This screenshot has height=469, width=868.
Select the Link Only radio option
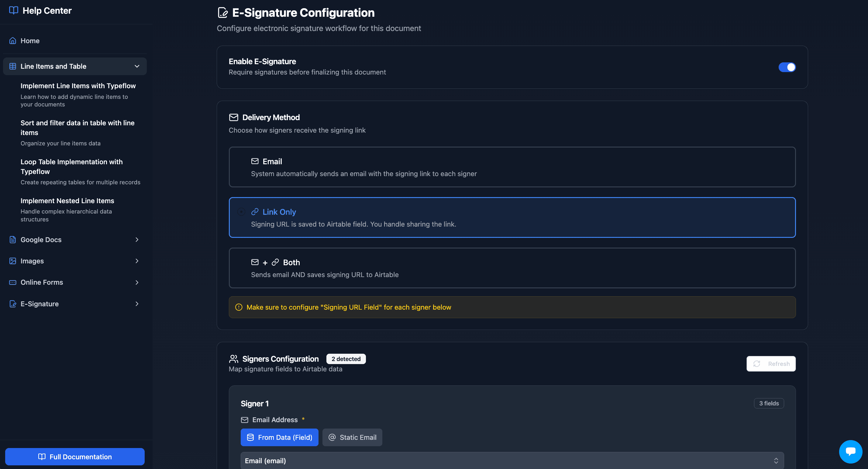[x=241, y=212]
